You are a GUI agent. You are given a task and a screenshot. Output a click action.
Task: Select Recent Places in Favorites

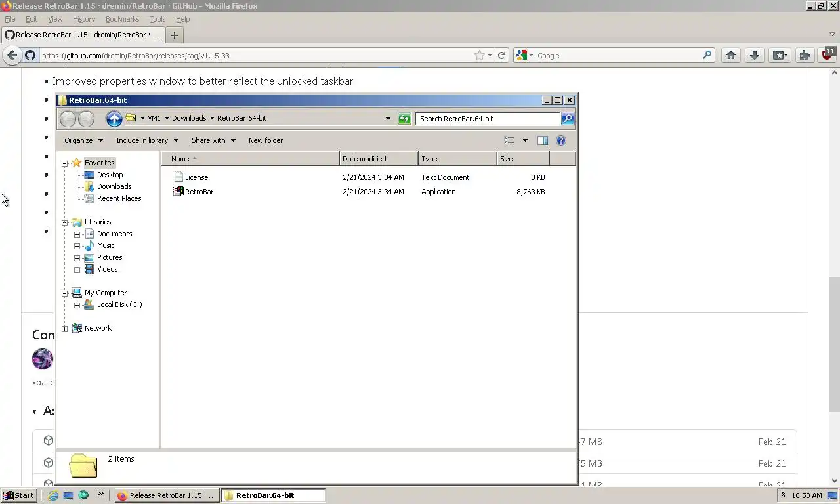tap(119, 198)
